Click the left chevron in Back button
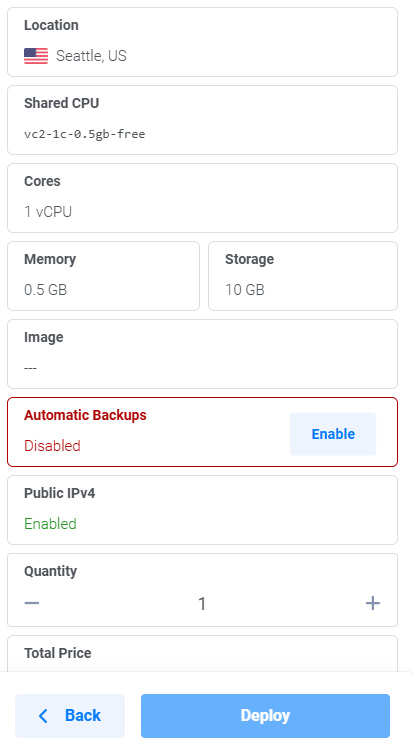This screenshot has height=750, width=413. click(x=44, y=716)
